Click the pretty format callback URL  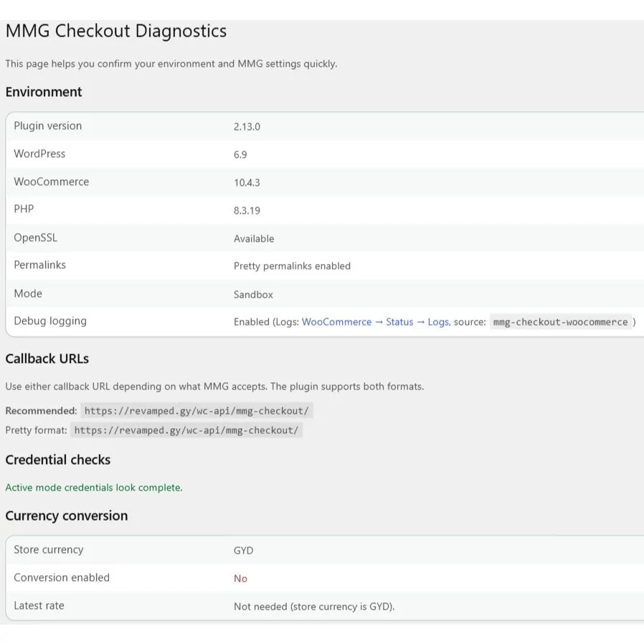(186, 430)
